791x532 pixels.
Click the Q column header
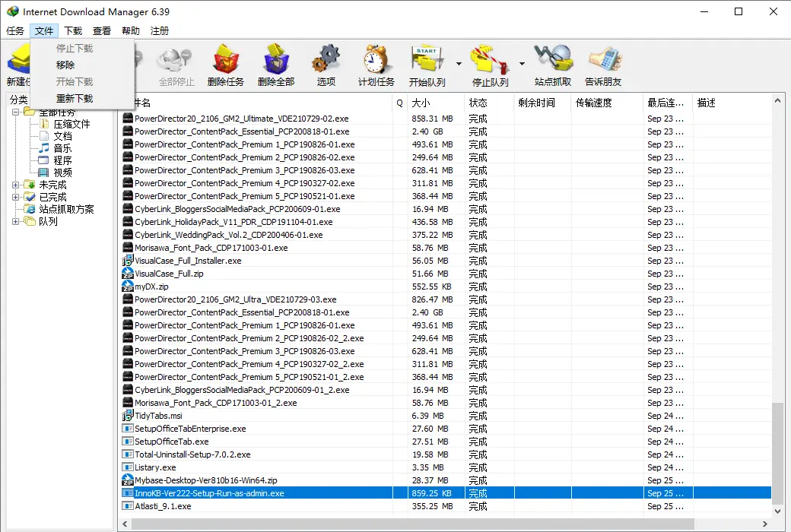coord(399,103)
